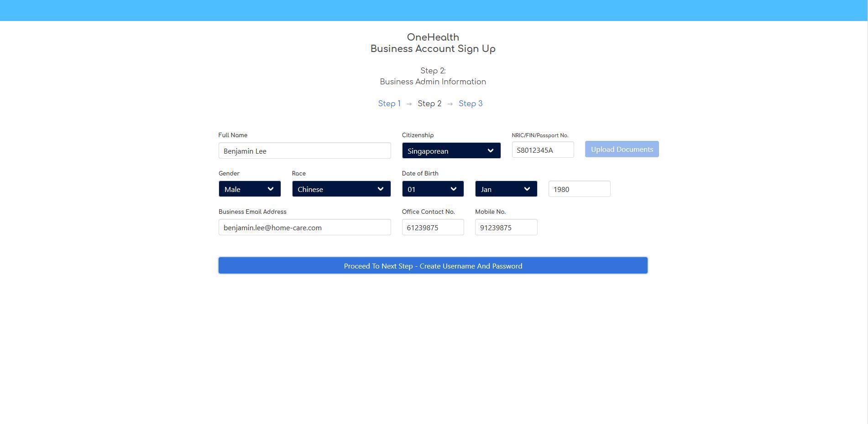Click the chevron arrow in the Race dropdown
This screenshot has width=868, height=424.
380,189
